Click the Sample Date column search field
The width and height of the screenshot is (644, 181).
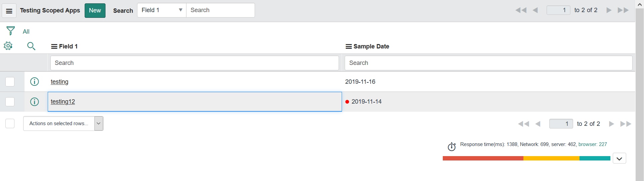coord(488,63)
